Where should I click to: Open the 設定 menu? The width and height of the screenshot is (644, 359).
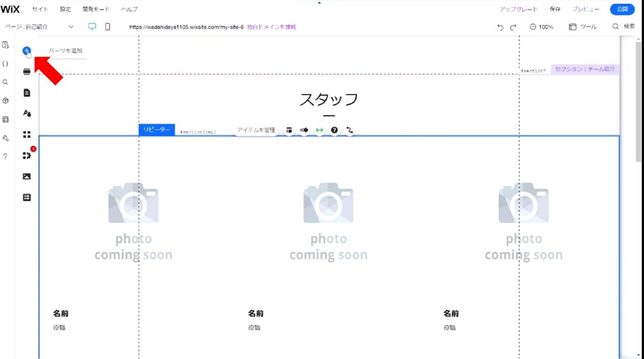[65, 9]
